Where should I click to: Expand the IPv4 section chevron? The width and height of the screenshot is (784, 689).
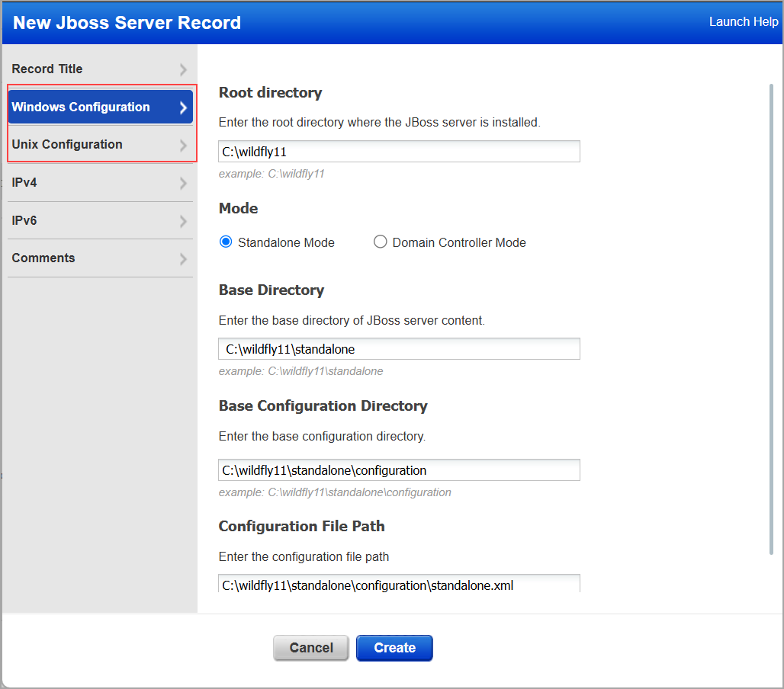tap(182, 182)
